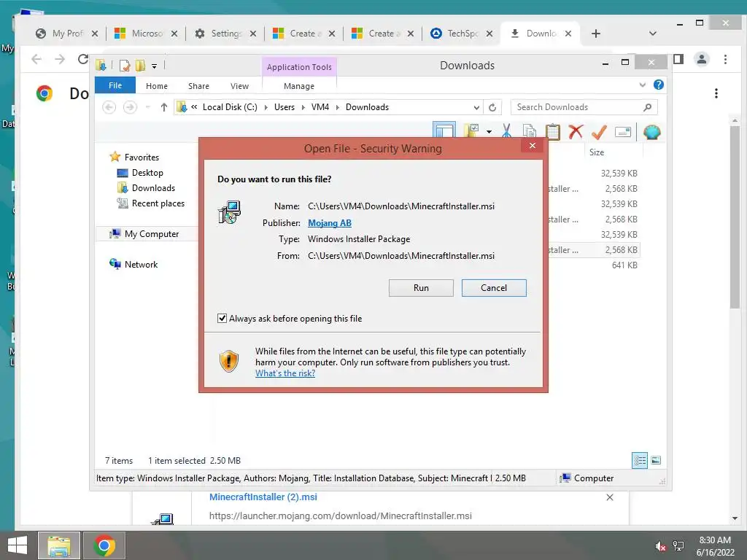
Task: Click the orange checkmark Properties toolbar icon
Action: coord(599,131)
